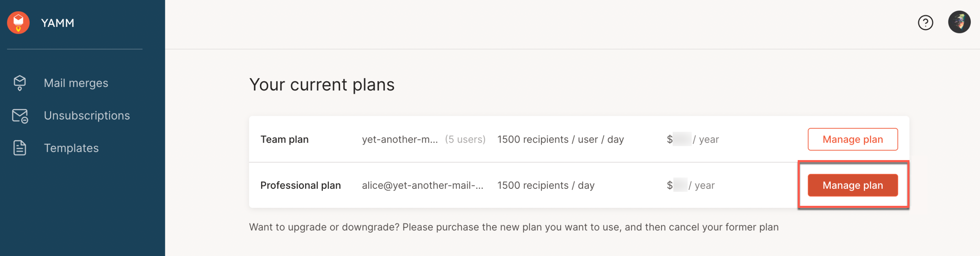Select the 1500 recipients per day text
This screenshot has width=980, height=256.
tap(546, 185)
